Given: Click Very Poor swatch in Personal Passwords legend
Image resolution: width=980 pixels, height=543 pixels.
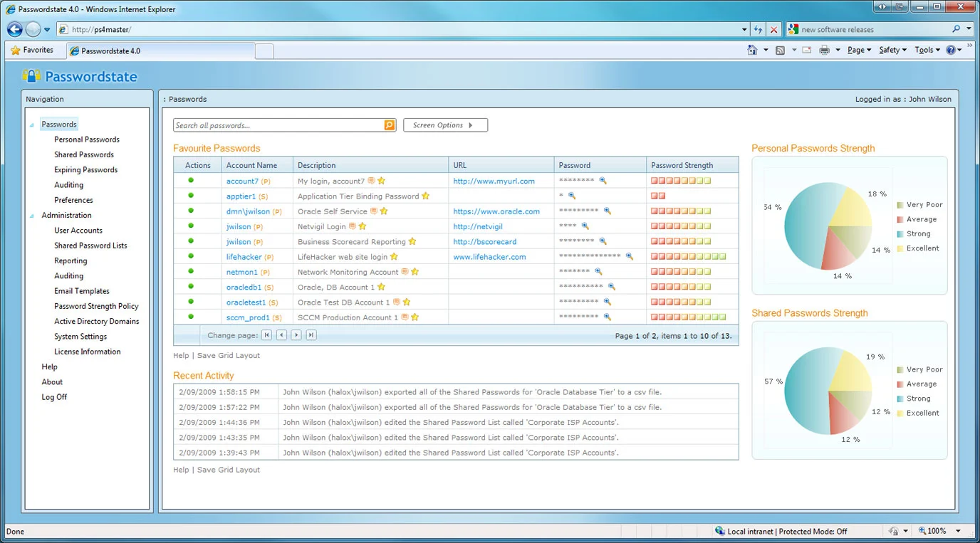Looking at the screenshot, I should click(900, 205).
